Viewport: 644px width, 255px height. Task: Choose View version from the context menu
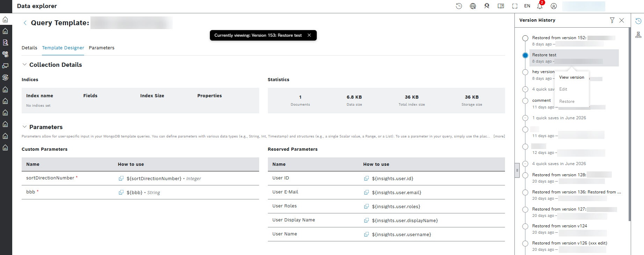tap(571, 77)
